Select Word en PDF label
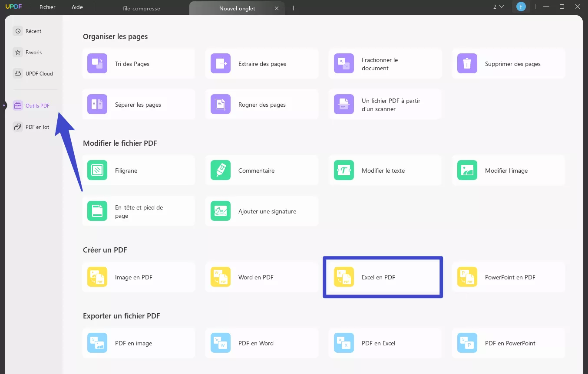The height and width of the screenshot is (374, 588). tap(256, 277)
